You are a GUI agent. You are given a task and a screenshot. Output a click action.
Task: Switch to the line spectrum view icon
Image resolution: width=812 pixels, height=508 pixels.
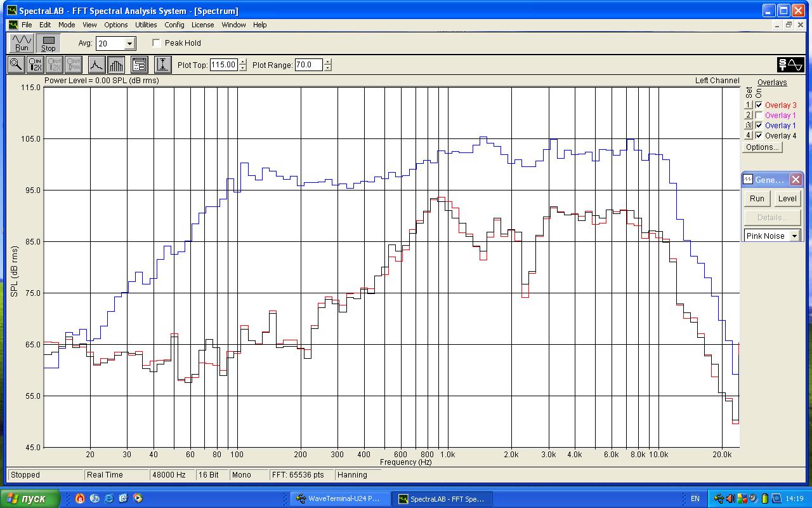(96, 64)
